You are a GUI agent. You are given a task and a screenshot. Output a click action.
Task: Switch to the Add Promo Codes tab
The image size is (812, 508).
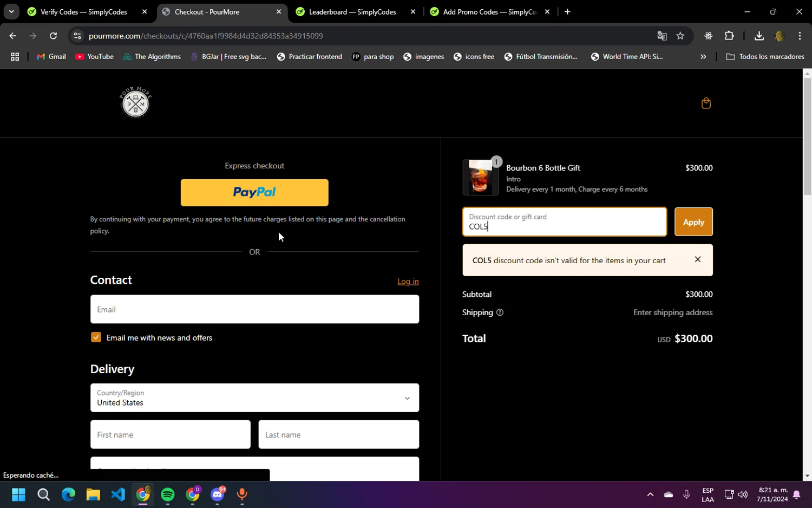click(489, 11)
